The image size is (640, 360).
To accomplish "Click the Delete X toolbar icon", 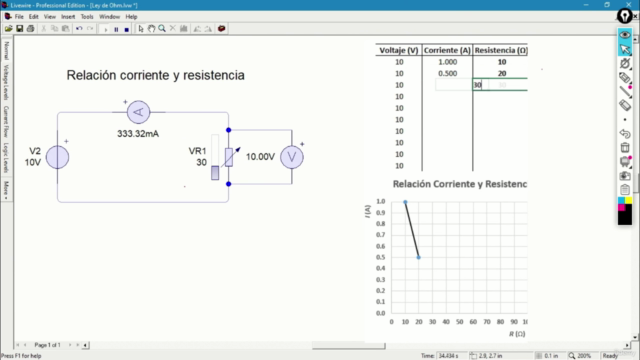I will tap(173, 29).
